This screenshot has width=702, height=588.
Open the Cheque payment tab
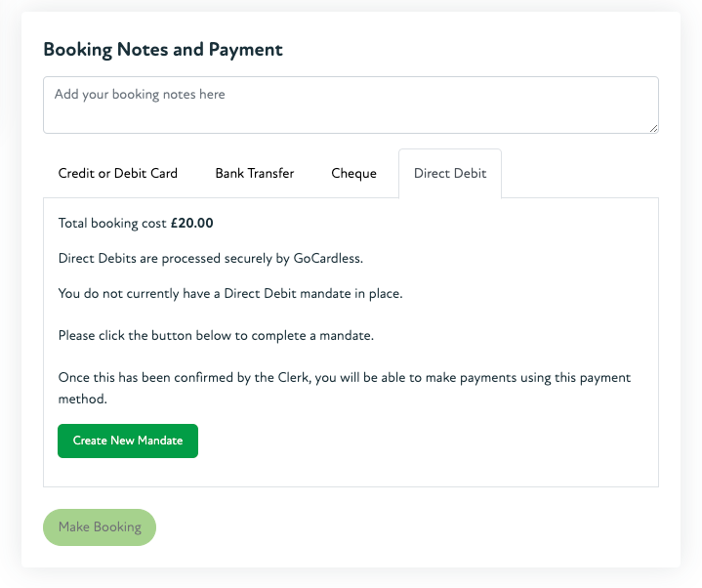tap(353, 174)
